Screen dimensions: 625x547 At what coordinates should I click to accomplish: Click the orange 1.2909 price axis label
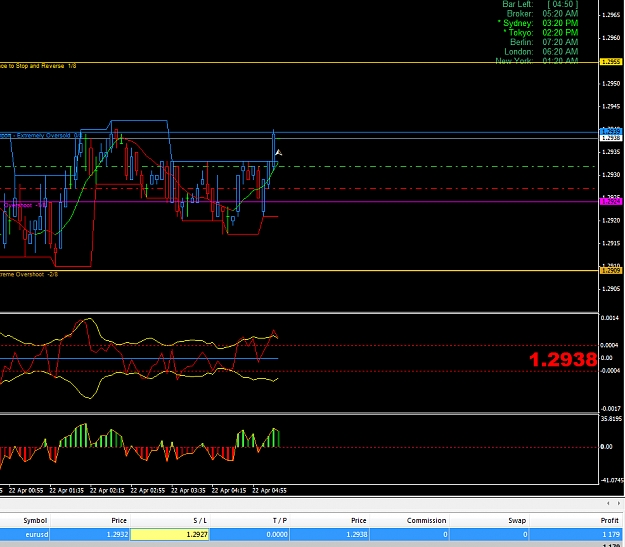611,270
